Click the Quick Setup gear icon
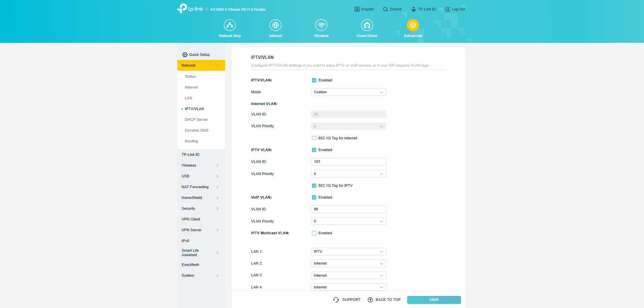This screenshot has height=308, width=644. (x=185, y=55)
